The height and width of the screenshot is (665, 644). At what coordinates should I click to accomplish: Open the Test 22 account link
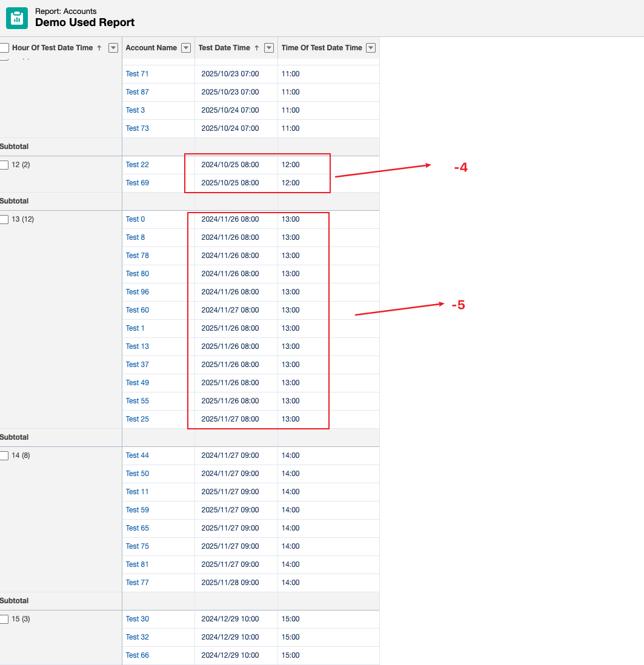(x=137, y=165)
